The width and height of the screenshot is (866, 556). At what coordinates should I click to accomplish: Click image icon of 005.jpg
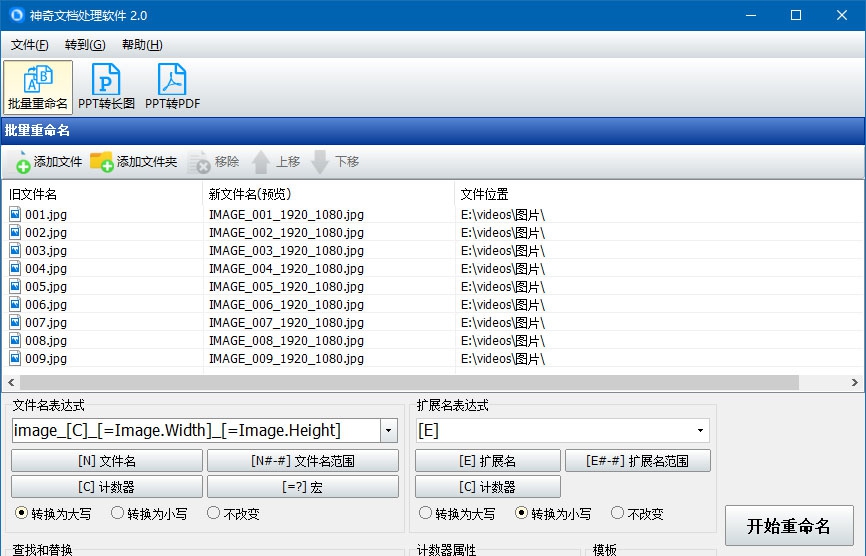tap(15, 286)
